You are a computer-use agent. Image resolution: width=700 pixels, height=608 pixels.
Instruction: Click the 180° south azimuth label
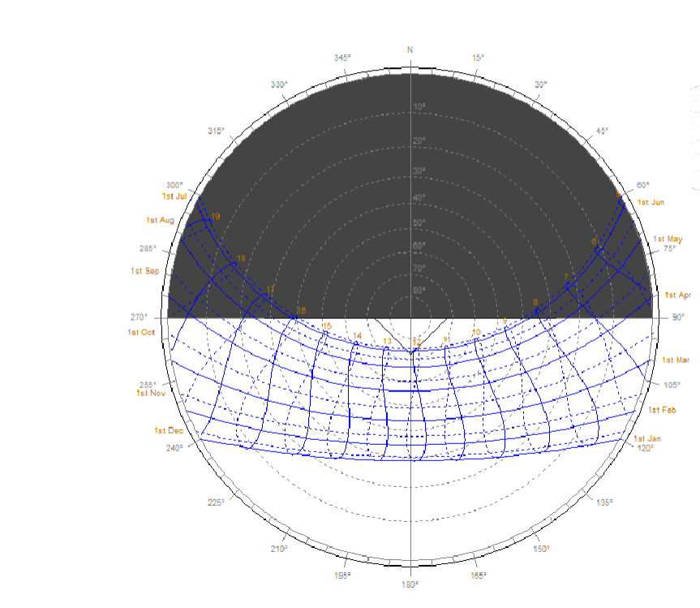tap(410, 584)
